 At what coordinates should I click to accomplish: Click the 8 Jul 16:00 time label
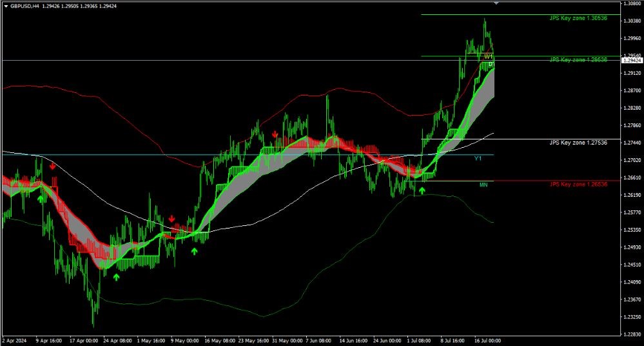[x=453, y=341]
